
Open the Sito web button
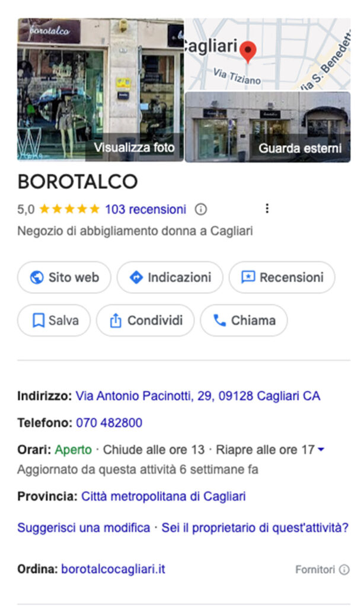click(64, 277)
